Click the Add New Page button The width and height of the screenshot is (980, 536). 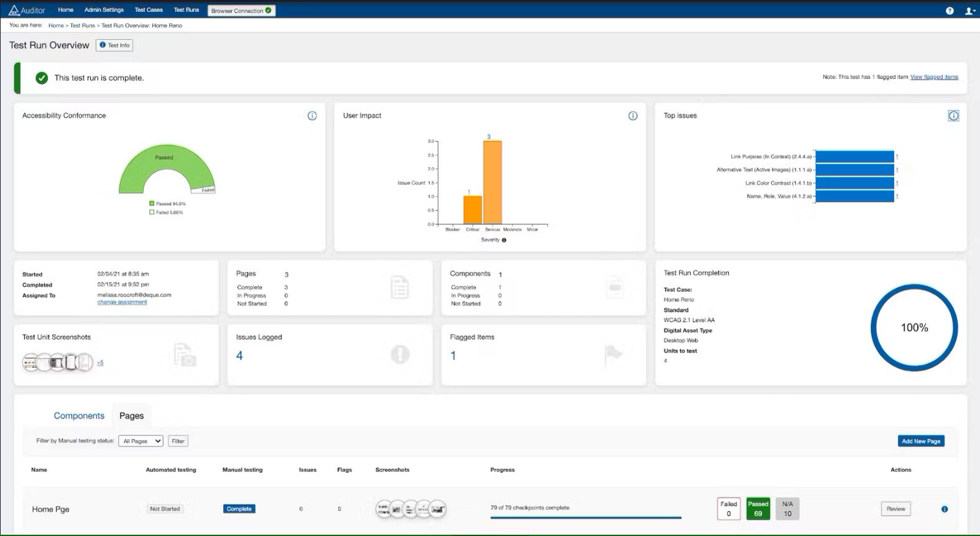(921, 441)
